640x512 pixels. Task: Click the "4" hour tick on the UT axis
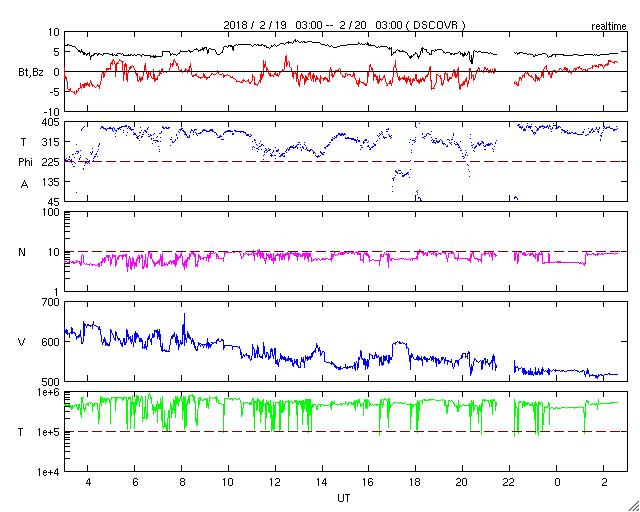88,482
